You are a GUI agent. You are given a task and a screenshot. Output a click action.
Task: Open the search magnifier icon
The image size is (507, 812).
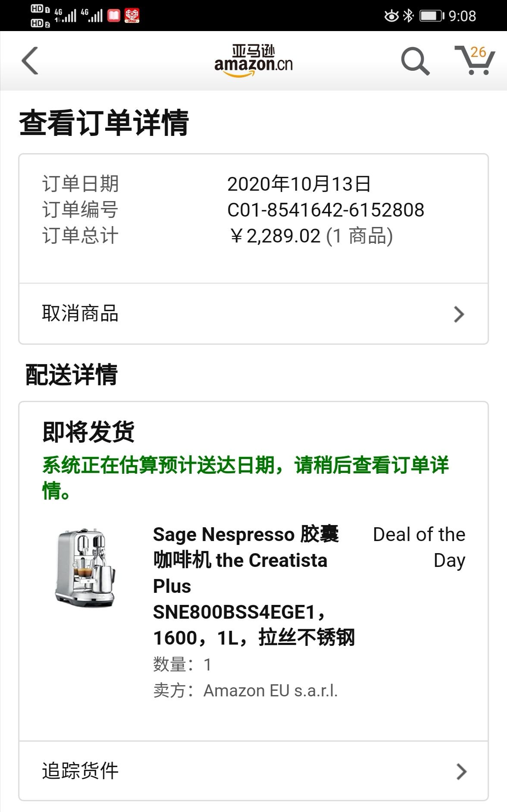(415, 61)
